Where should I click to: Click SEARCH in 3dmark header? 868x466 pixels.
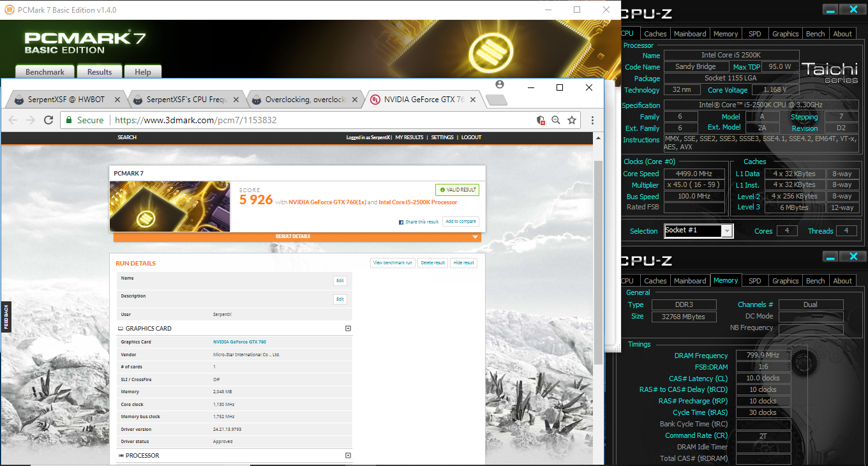tap(127, 137)
